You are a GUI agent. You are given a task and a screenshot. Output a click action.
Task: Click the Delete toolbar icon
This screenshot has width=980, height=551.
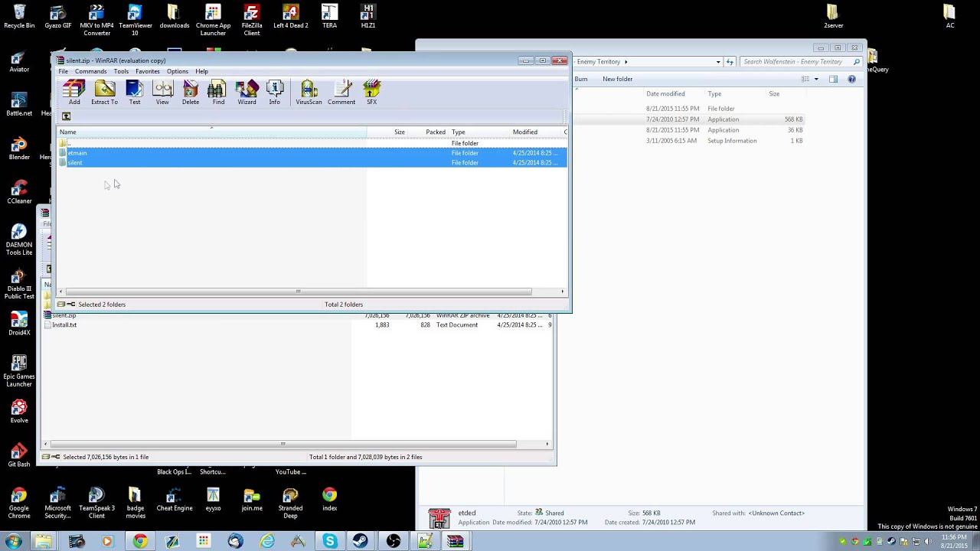(191, 93)
